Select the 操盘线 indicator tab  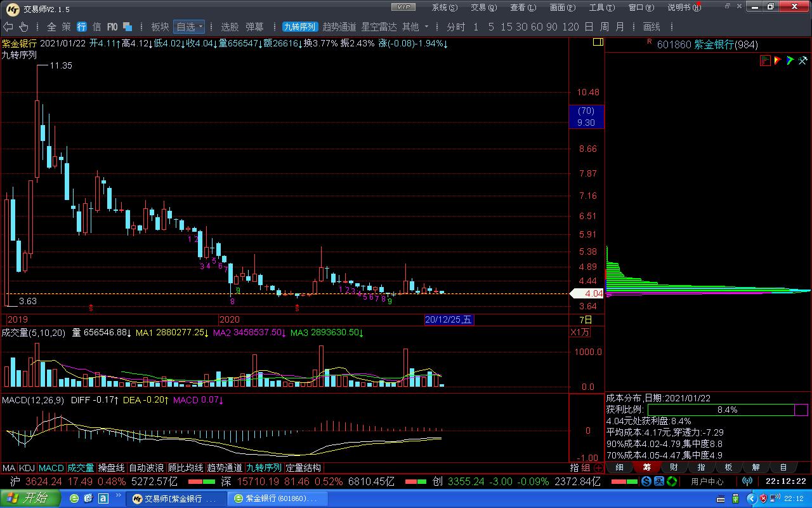111,468
